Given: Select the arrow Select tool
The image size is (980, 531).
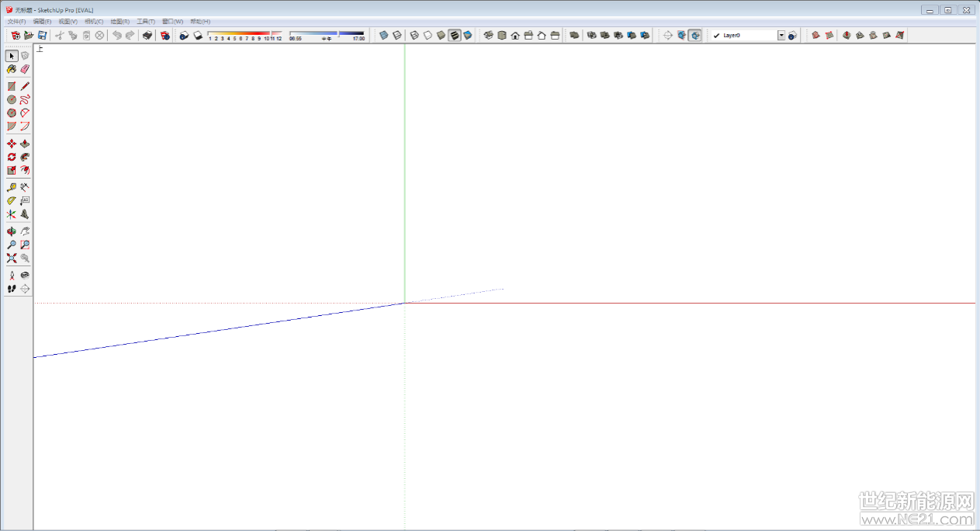Looking at the screenshot, I should (12, 56).
